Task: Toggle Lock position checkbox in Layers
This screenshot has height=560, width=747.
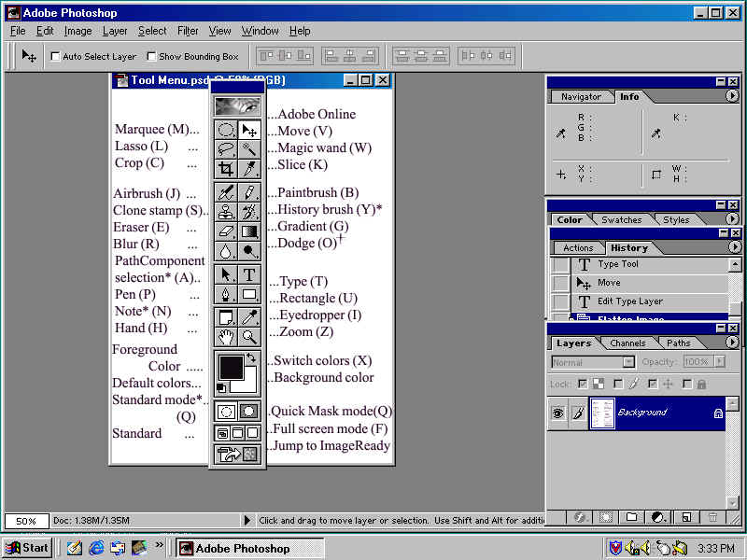Action: click(653, 384)
